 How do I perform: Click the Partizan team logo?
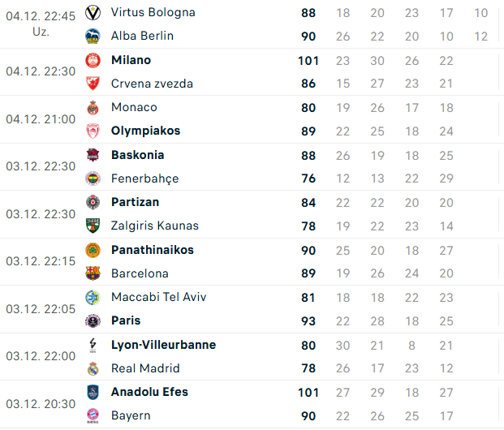click(x=93, y=202)
